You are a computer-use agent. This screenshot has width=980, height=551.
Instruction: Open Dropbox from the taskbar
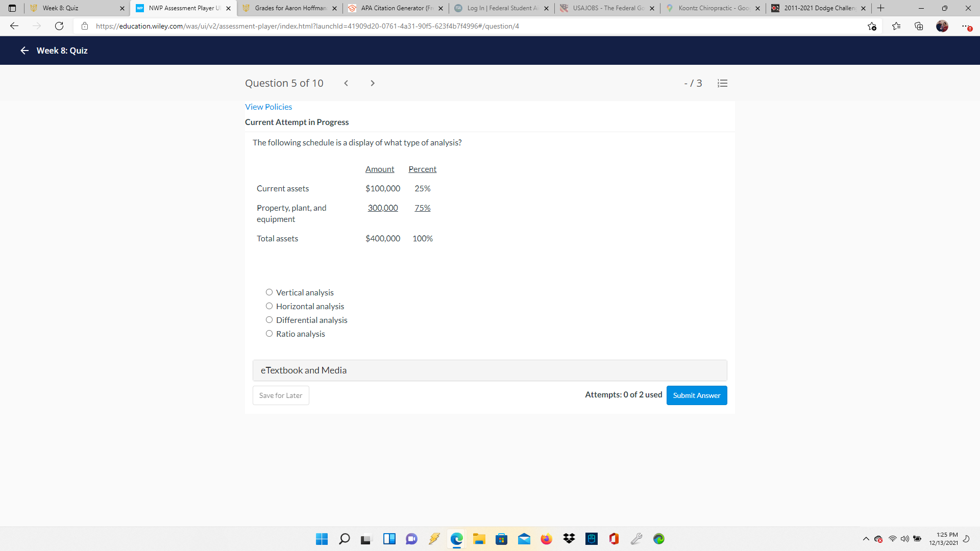(569, 538)
